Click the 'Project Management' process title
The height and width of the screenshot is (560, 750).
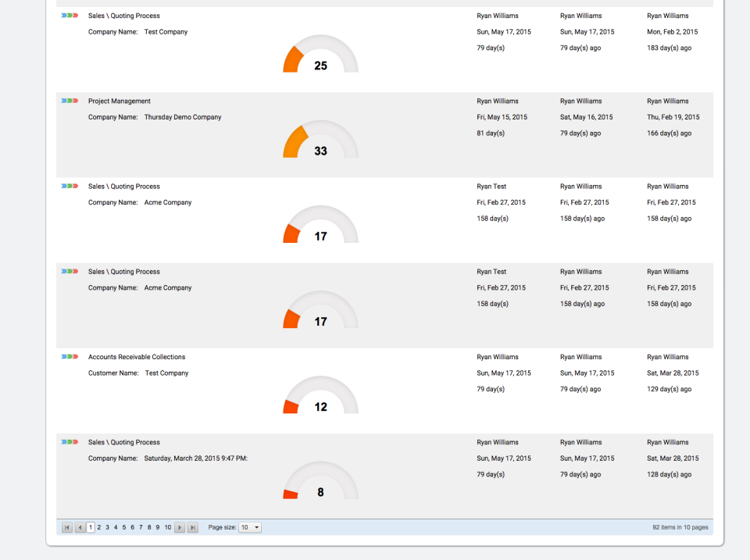[x=119, y=101]
